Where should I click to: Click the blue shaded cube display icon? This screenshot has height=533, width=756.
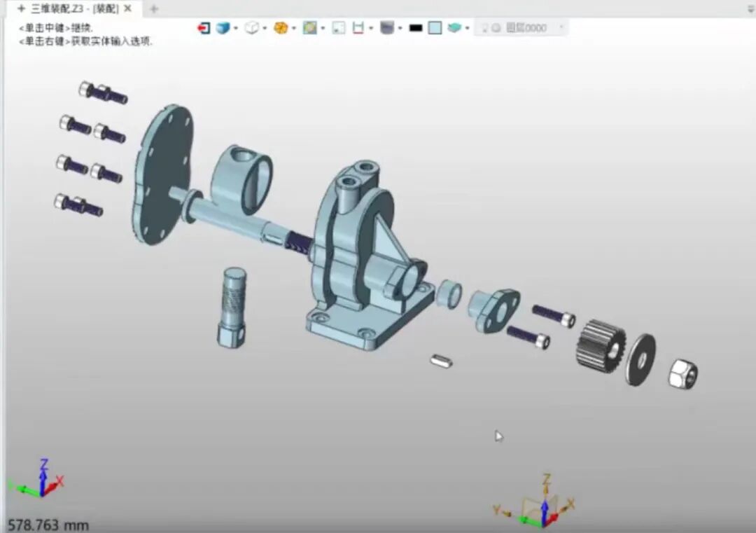[223, 28]
